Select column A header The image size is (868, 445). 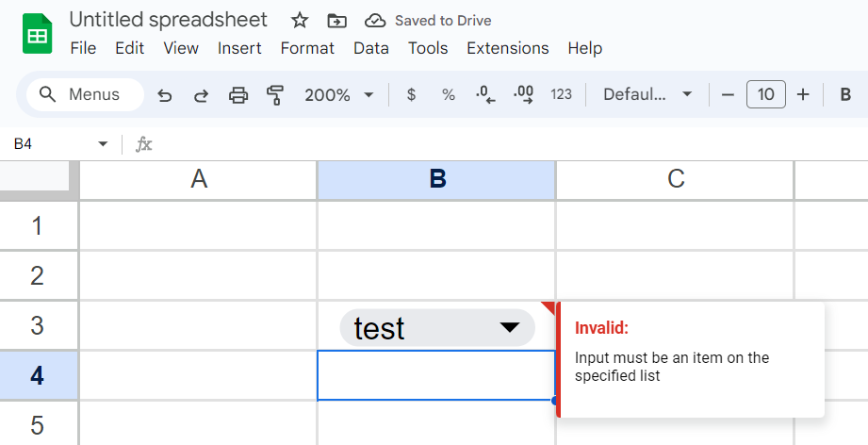tap(198, 179)
